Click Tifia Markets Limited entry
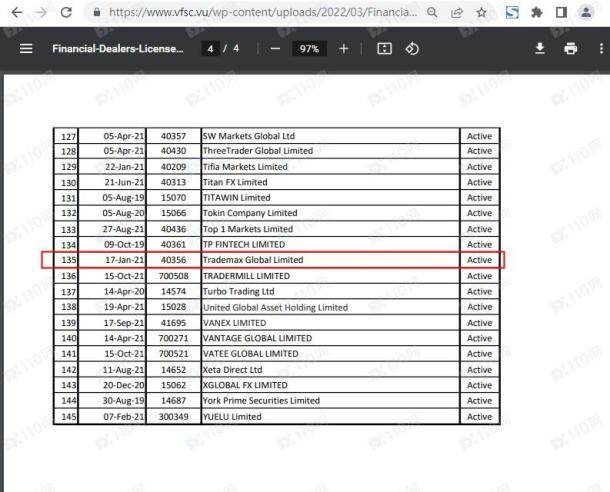The height and width of the screenshot is (492, 610). coord(245,167)
